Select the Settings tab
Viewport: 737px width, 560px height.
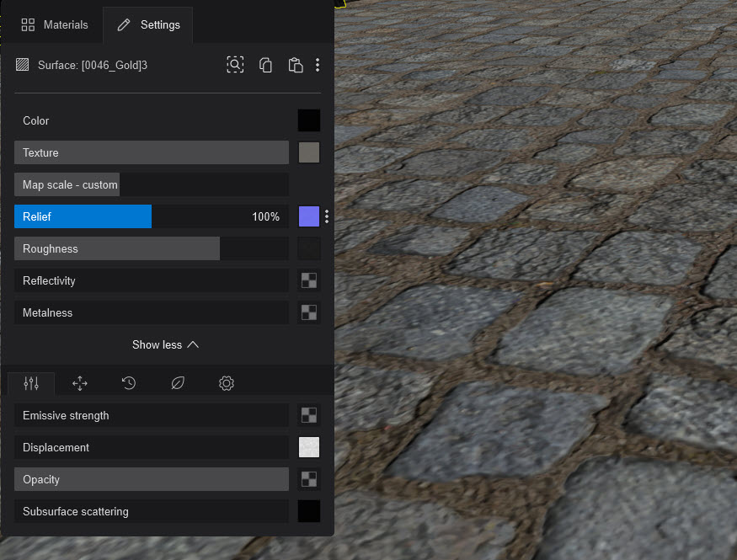pos(148,25)
